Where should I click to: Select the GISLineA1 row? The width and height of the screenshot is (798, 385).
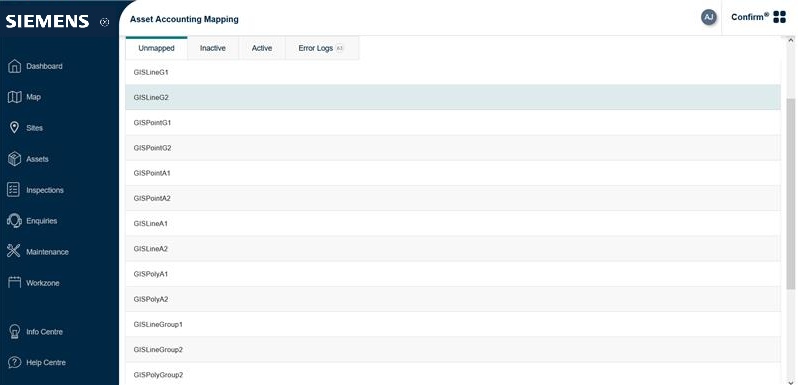click(453, 224)
